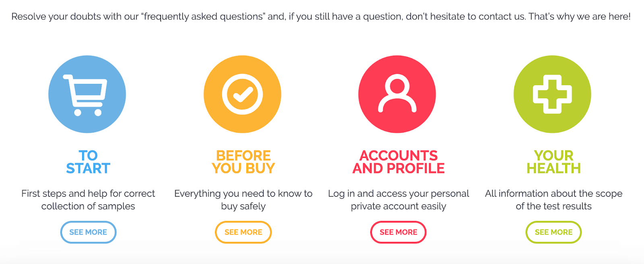Click the BEFORE YOU BUY heading

(x=243, y=162)
